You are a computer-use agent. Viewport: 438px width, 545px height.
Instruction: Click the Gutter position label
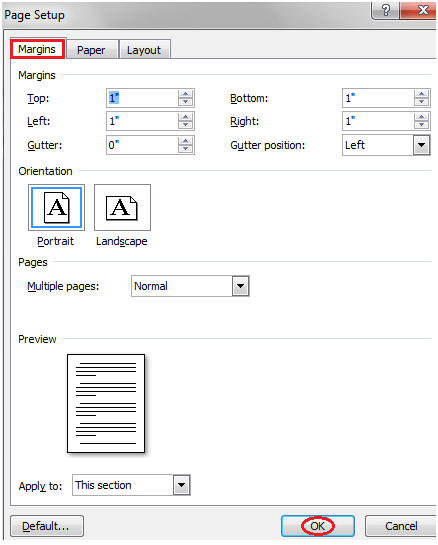[x=268, y=145]
